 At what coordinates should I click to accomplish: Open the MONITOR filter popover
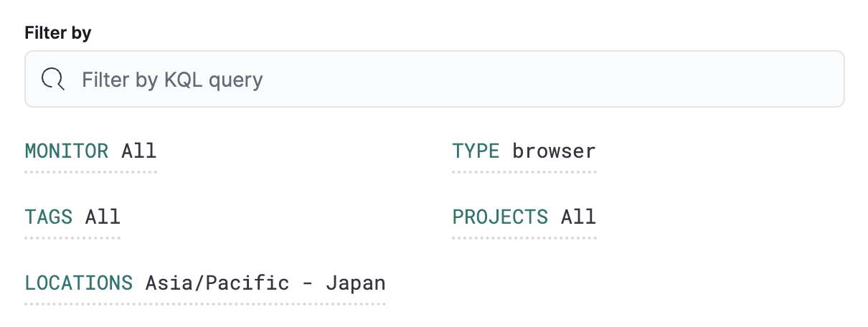click(90, 152)
